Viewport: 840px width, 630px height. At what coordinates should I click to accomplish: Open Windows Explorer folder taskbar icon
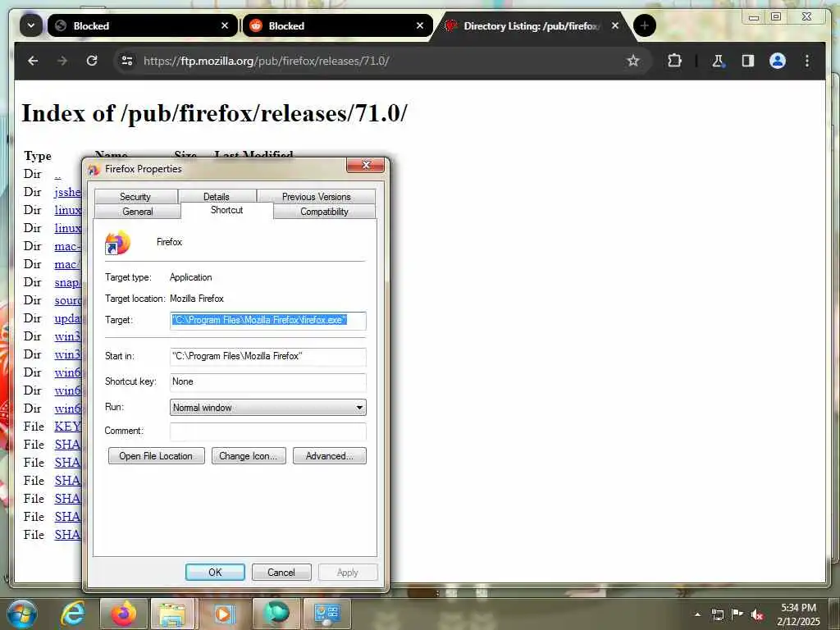172,614
